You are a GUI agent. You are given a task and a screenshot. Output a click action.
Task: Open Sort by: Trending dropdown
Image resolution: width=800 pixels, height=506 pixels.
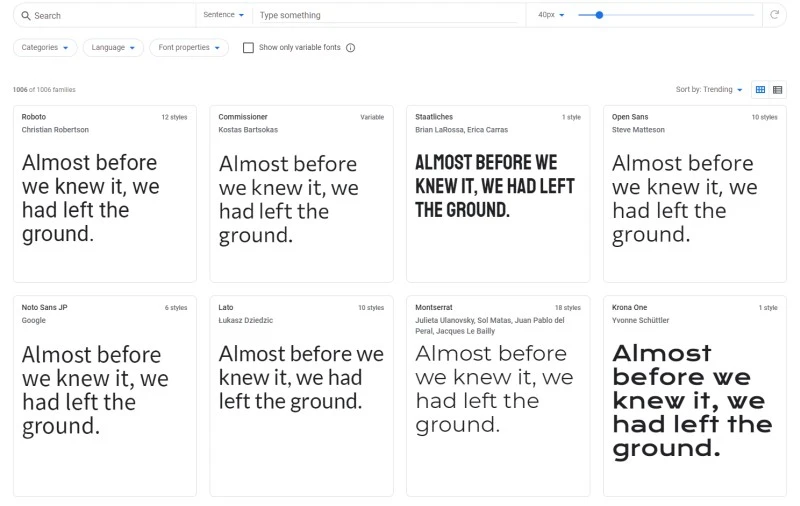pyautogui.click(x=709, y=89)
